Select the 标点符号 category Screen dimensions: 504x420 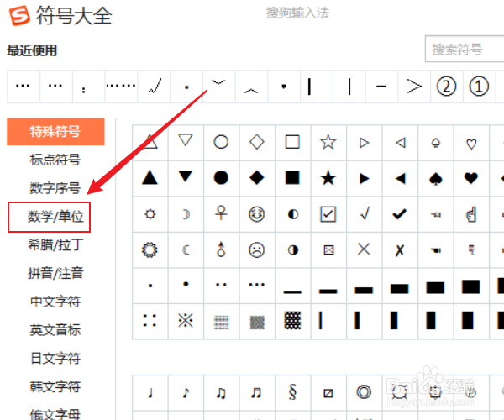55,160
